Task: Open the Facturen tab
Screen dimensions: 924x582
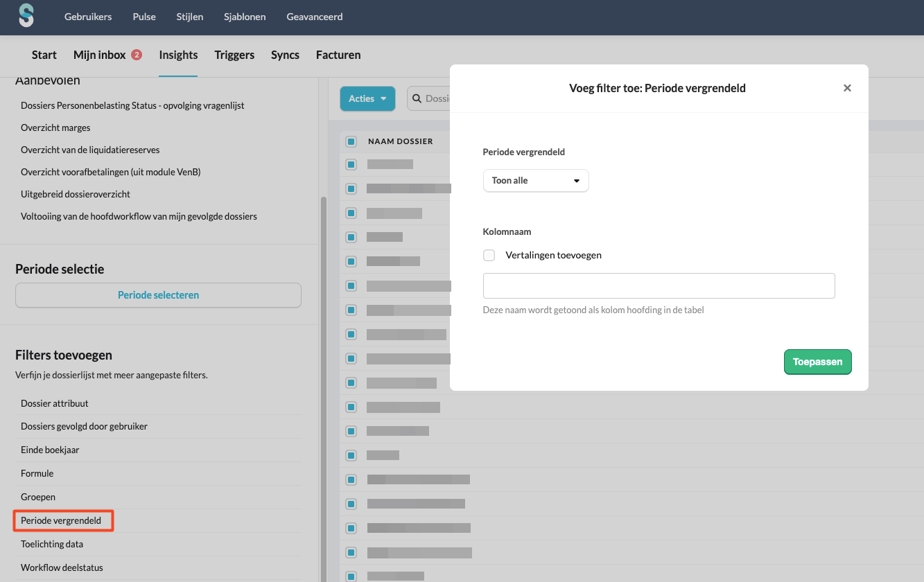Action: pos(338,55)
